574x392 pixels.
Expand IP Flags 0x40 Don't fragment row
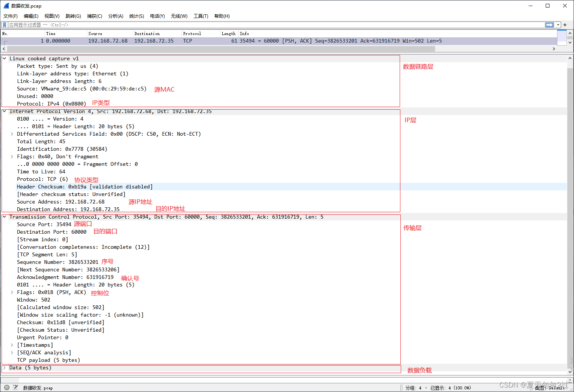tap(12, 156)
